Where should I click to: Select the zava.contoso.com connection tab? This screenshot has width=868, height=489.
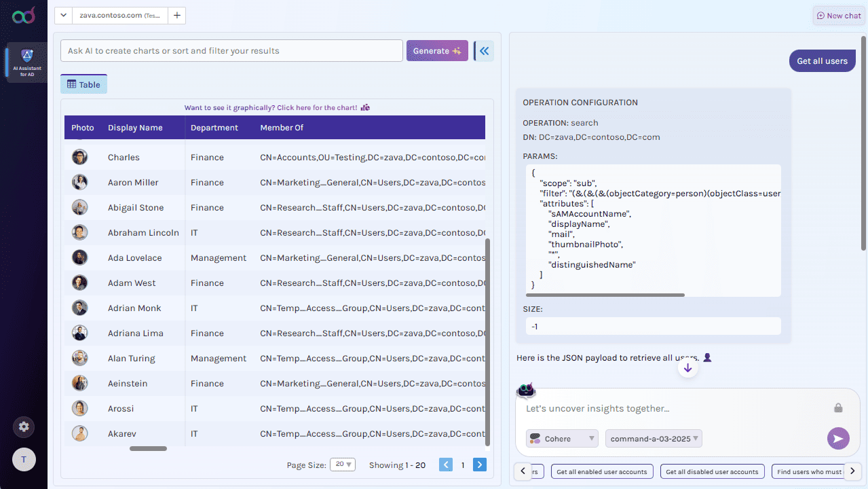pyautogui.click(x=119, y=15)
